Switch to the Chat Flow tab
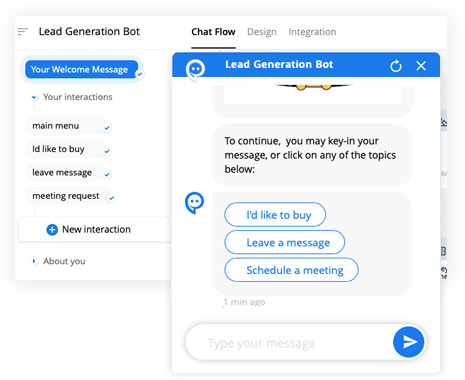This screenshot has height=380, width=465. [x=213, y=32]
